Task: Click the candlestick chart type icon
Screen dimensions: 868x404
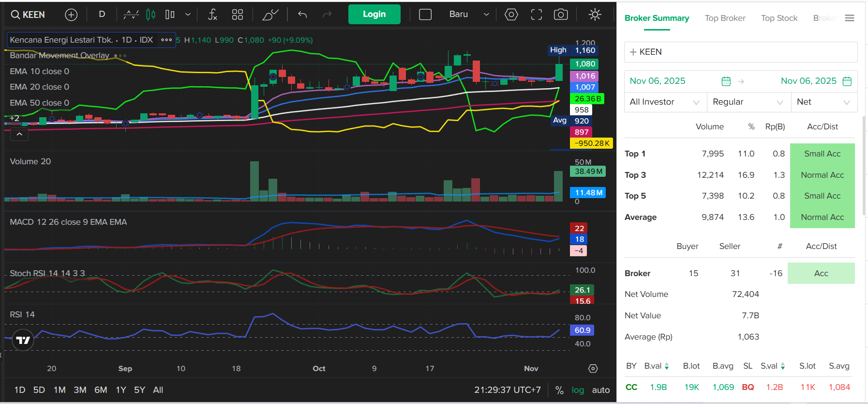Action: 151,15
